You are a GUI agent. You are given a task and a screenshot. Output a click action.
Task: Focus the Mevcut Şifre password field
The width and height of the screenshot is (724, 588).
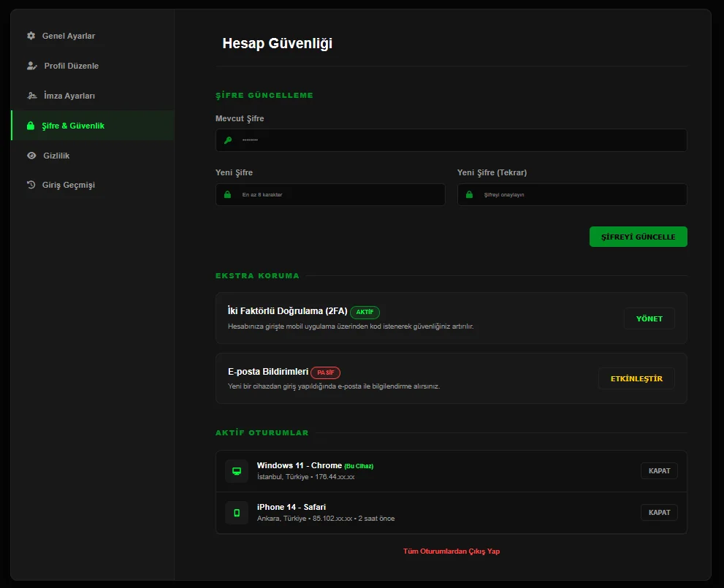pyautogui.click(x=451, y=140)
